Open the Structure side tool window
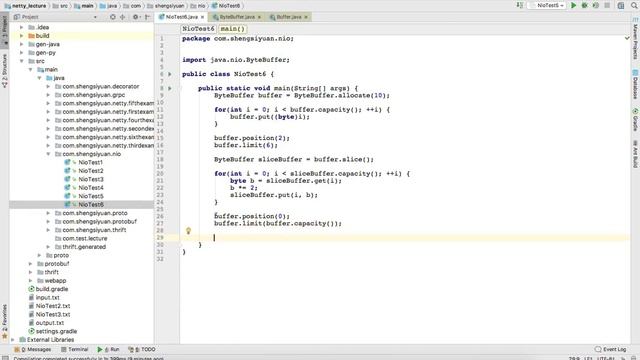The height and width of the screenshot is (360, 640). [x=4, y=71]
